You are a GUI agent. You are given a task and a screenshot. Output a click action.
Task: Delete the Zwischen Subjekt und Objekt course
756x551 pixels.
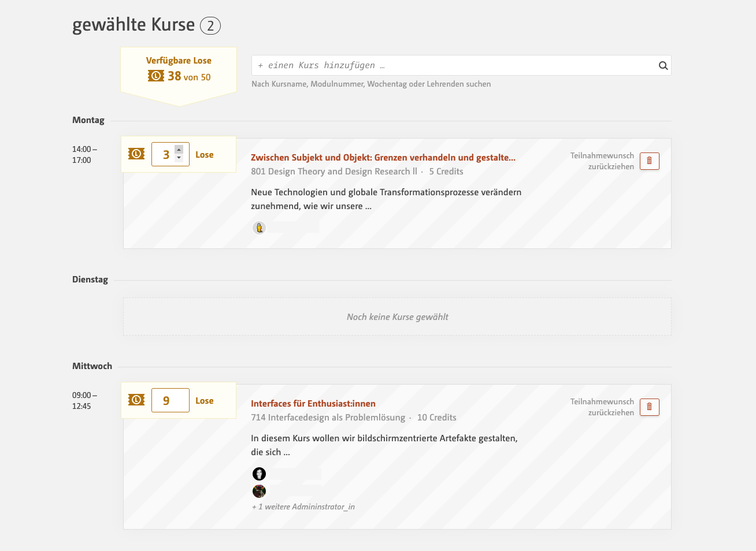tap(650, 161)
